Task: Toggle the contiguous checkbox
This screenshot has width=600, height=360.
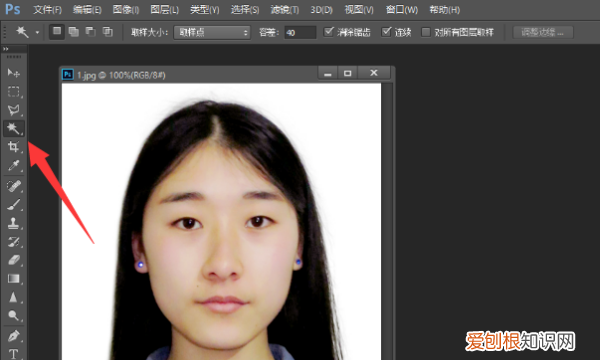Action: point(386,32)
